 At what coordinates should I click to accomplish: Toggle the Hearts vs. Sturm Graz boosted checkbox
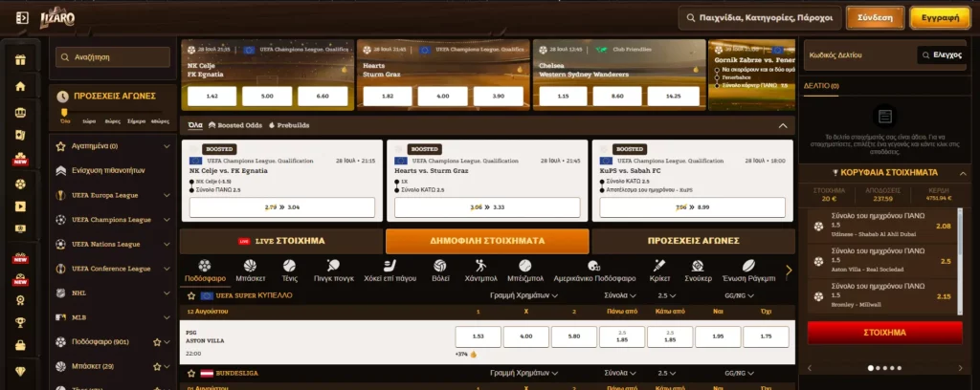(399, 149)
